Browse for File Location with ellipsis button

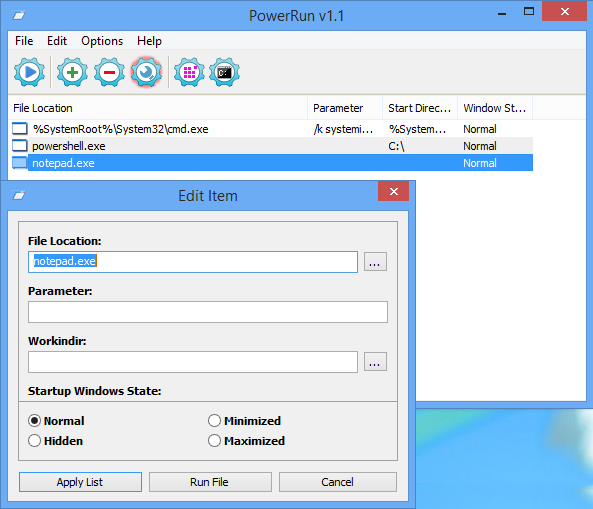click(375, 262)
